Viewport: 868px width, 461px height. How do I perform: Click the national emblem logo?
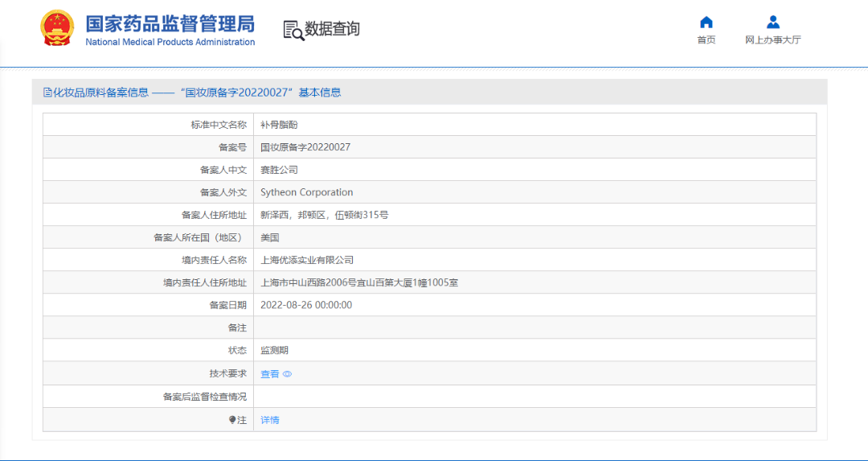(x=57, y=29)
